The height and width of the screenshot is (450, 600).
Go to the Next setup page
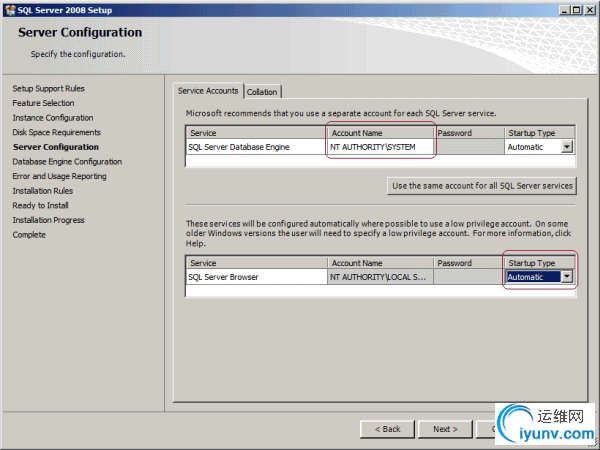click(x=445, y=429)
